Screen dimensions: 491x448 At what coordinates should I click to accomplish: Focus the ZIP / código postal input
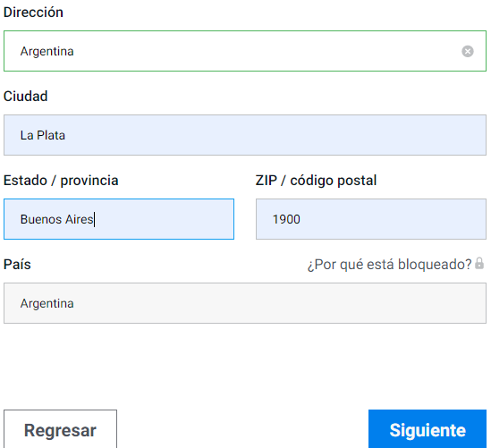(x=371, y=219)
